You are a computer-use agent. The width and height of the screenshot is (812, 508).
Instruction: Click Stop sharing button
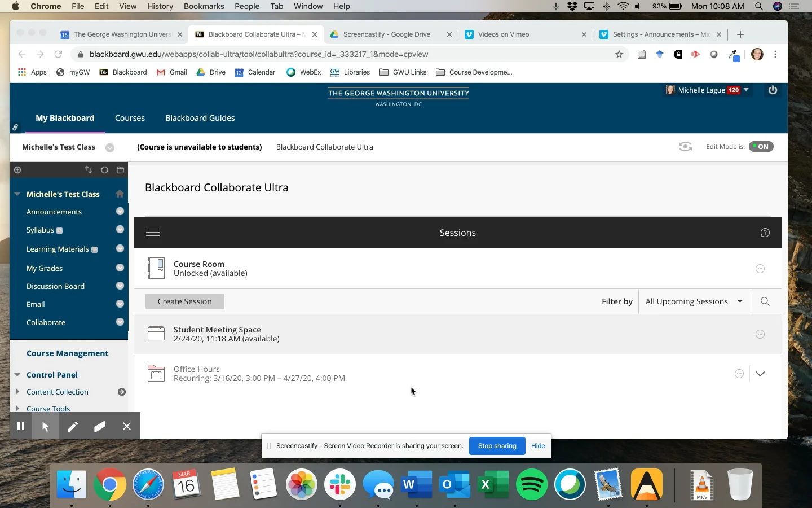[497, 446]
